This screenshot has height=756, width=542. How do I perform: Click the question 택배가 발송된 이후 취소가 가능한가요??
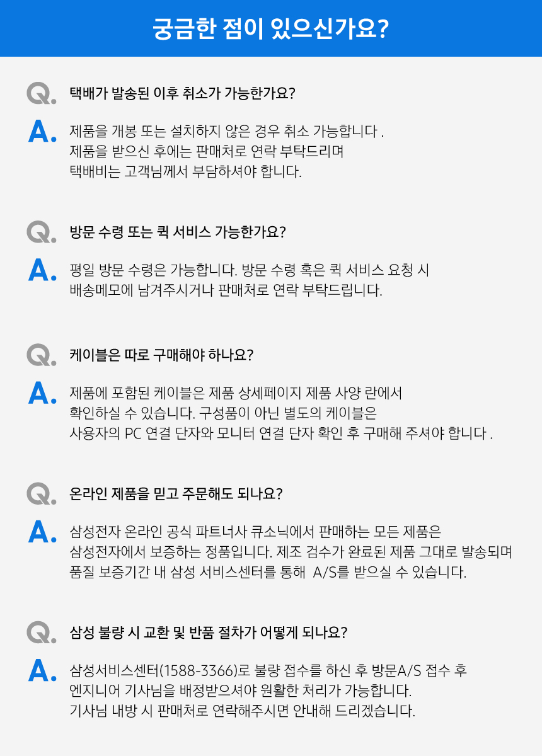tap(183, 93)
